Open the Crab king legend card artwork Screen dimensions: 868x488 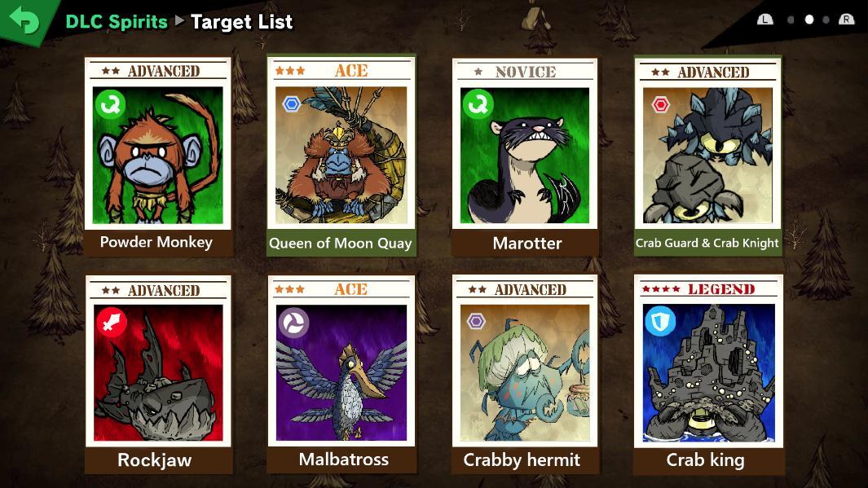click(x=708, y=373)
